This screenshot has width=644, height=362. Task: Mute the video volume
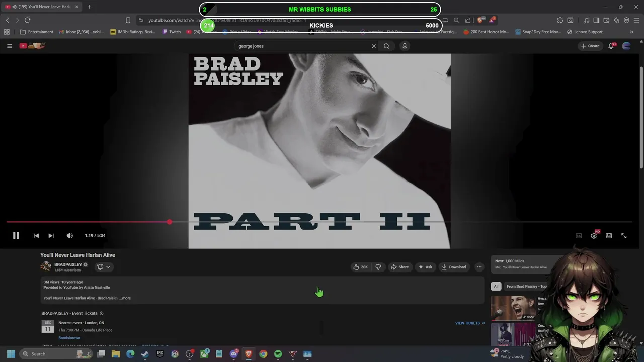69,235
